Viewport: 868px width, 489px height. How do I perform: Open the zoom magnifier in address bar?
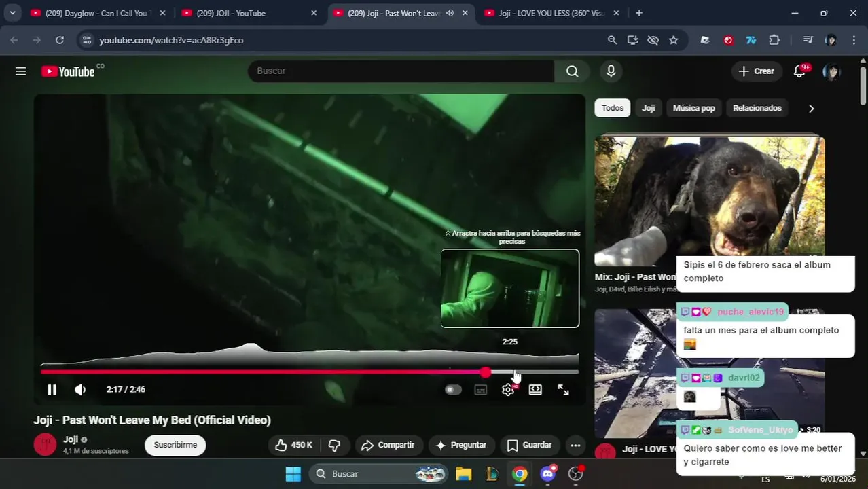point(612,40)
